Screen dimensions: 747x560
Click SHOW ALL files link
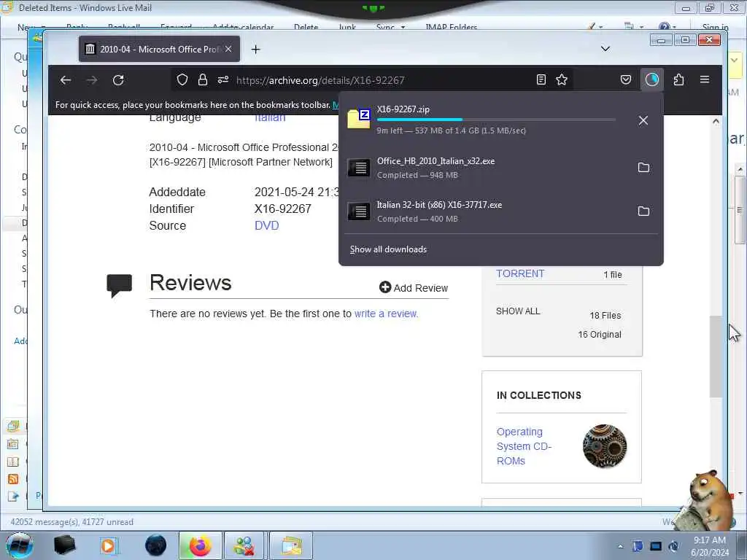[518, 311]
